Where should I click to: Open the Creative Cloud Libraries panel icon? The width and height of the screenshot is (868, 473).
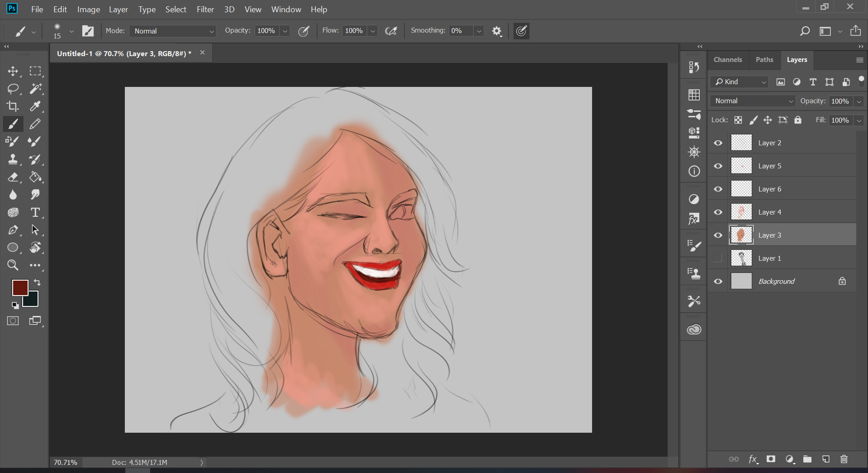[694, 329]
